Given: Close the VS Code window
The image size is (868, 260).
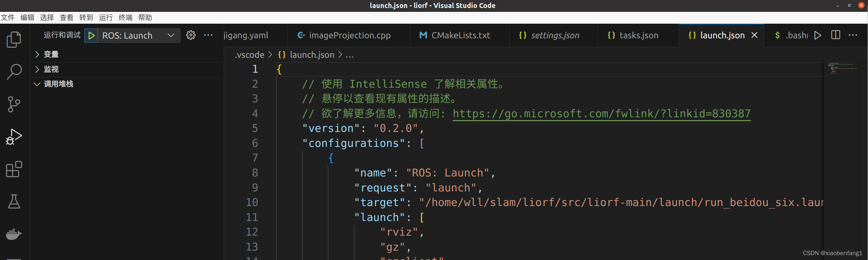Looking at the screenshot, I should pos(861,5).
